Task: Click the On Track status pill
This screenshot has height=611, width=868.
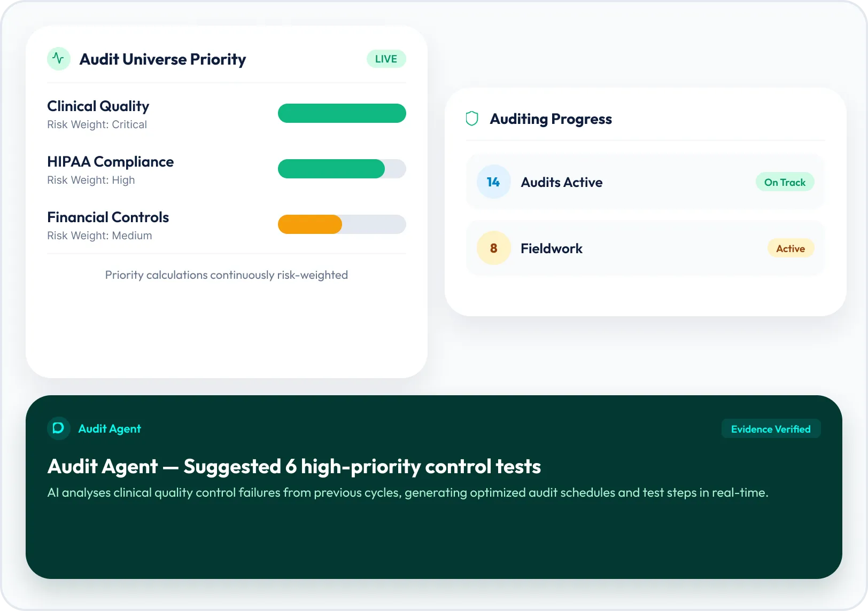Action: 785,182
